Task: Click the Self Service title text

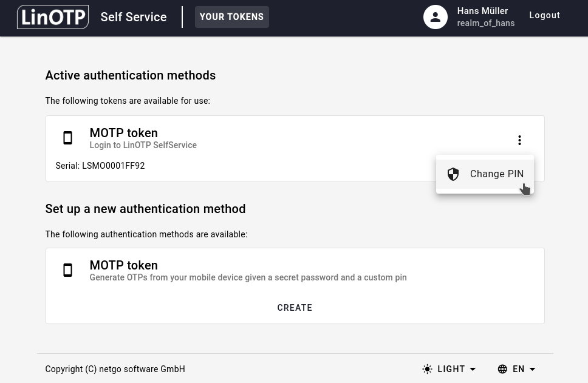Action: (x=134, y=17)
